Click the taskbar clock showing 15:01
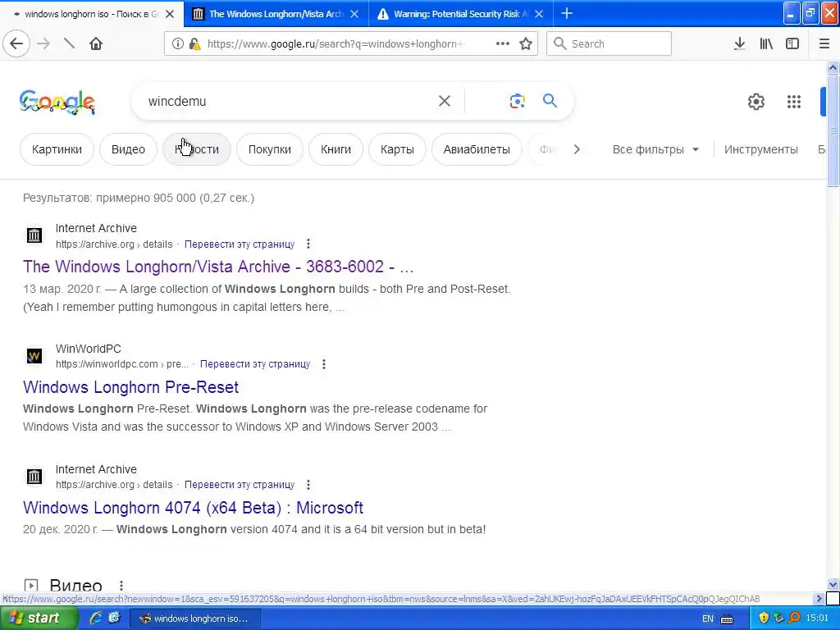The width and height of the screenshot is (840, 630). [x=817, y=619]
